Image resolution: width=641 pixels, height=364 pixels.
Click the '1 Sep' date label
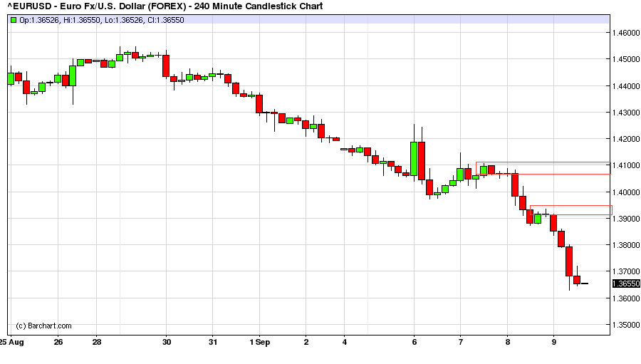pyautogui.click(x=259, y=343)
